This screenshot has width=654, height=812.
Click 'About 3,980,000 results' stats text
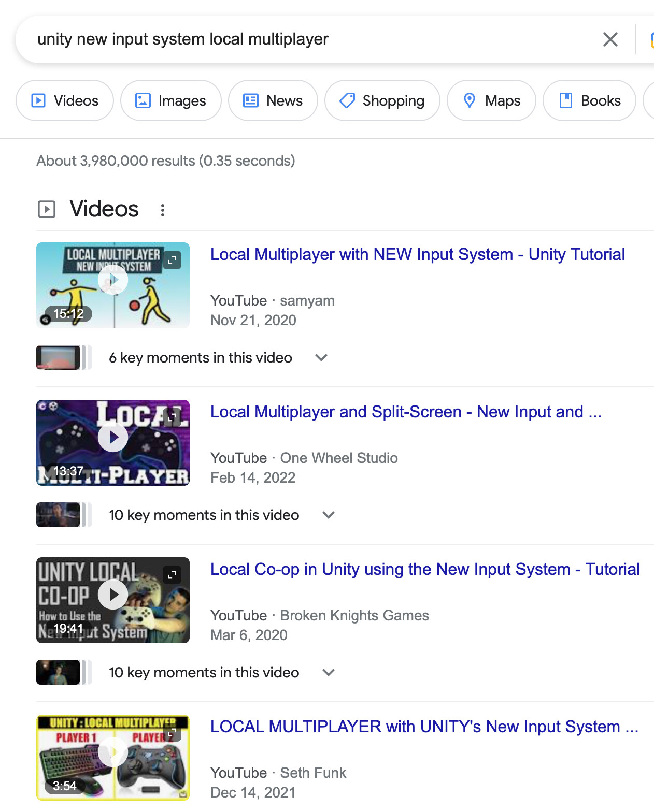point(166,161)
